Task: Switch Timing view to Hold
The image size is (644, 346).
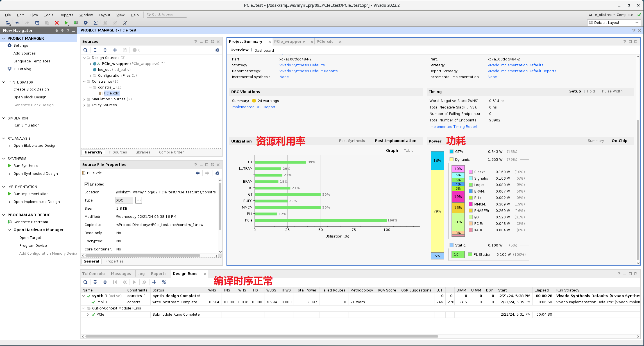Action: 591,91
